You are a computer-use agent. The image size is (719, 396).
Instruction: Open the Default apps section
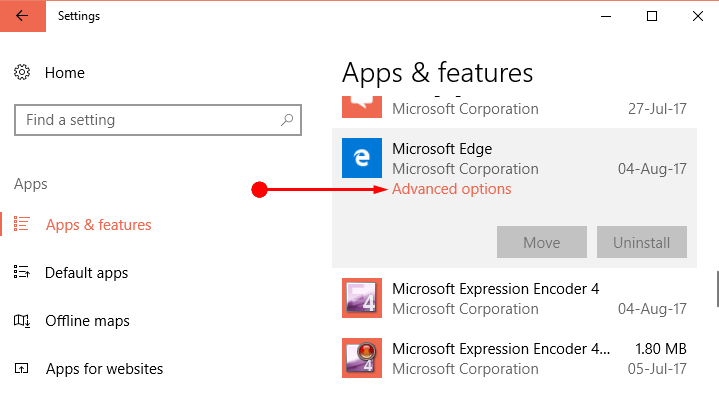point(87,273)
